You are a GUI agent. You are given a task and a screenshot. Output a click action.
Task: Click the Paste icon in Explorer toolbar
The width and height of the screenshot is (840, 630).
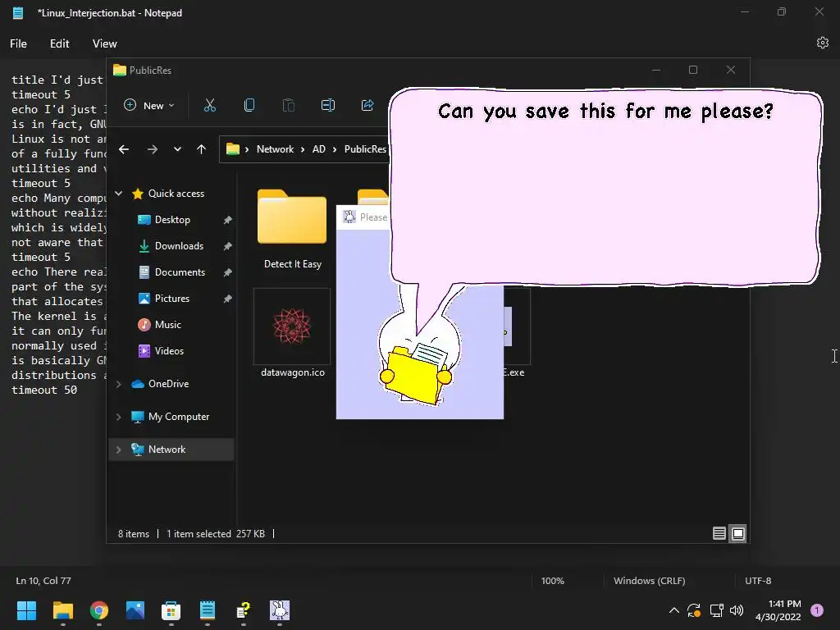pyautogui.click(x=288, y=106)
